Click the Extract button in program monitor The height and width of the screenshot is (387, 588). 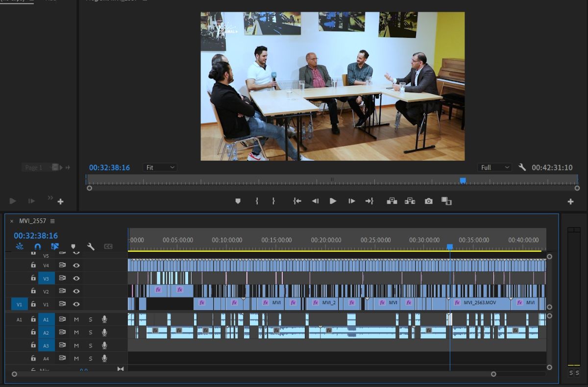coord(410,201)
